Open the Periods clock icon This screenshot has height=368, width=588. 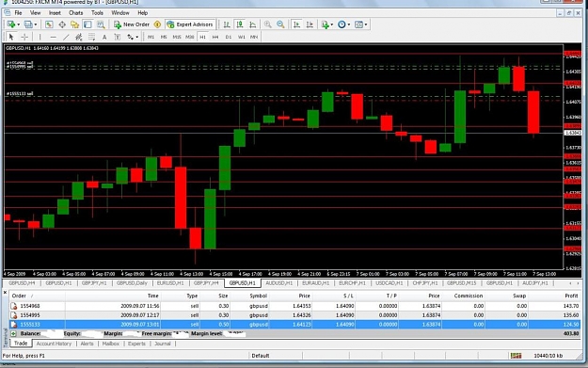tap(342, 24)
